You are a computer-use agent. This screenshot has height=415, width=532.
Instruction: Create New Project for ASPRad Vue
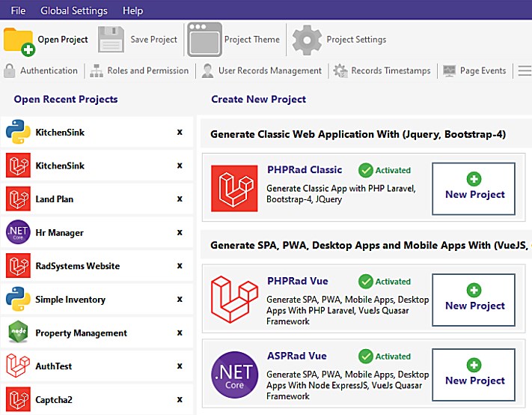[474, 373]
